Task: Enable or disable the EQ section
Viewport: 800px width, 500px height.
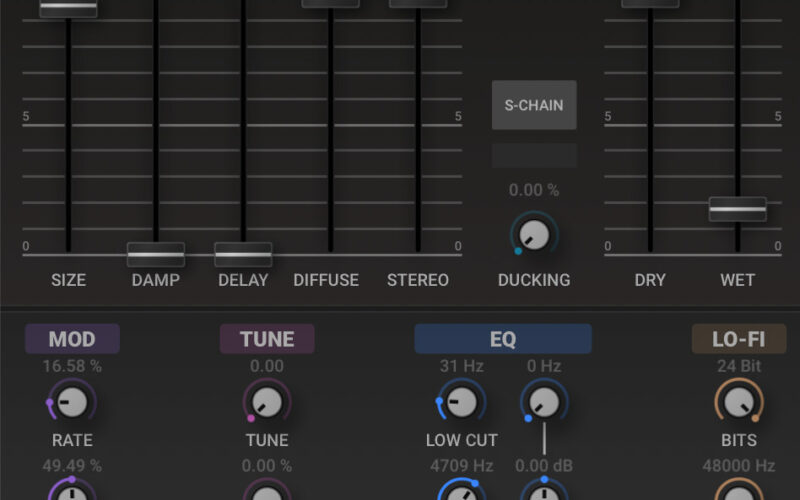Action: coord(503,339)
